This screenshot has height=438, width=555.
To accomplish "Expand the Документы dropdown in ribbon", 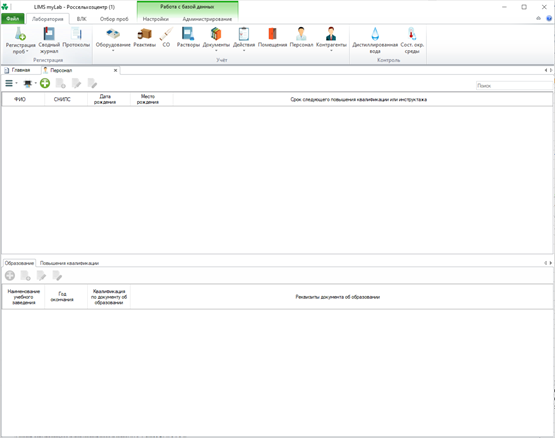I will point(216,51).
